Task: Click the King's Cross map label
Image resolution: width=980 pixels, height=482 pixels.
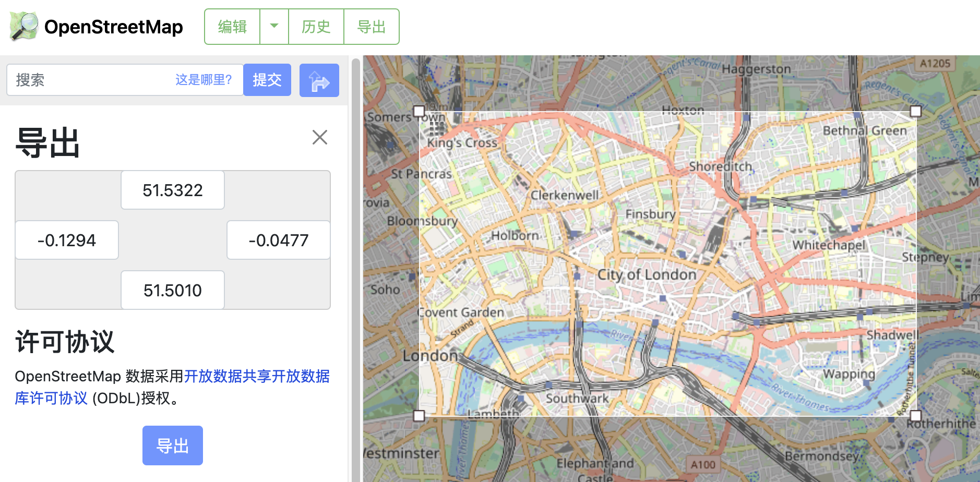Action: 462,142
